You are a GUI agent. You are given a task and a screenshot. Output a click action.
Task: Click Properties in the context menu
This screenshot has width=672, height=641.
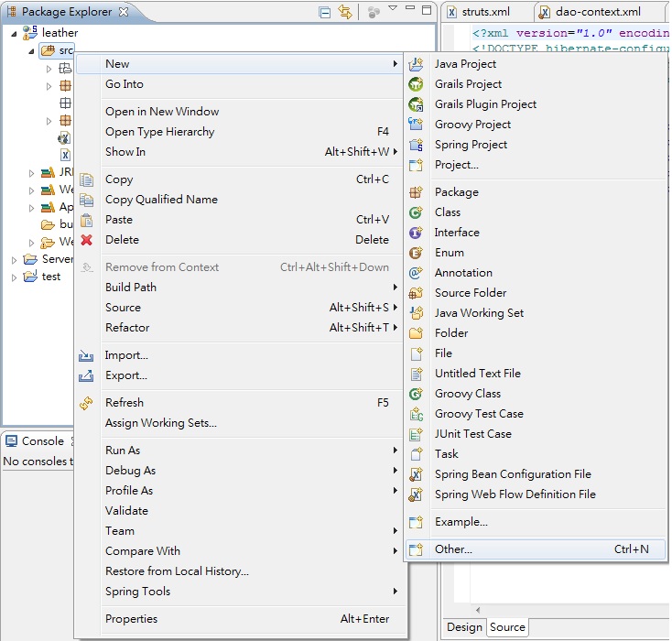[131, 619]
